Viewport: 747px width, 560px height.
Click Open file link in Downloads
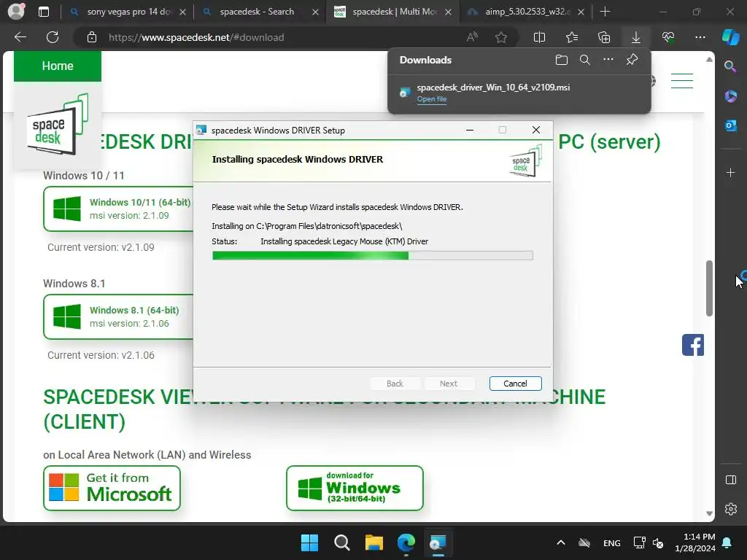pyautogui.click(x=432, y=99)
